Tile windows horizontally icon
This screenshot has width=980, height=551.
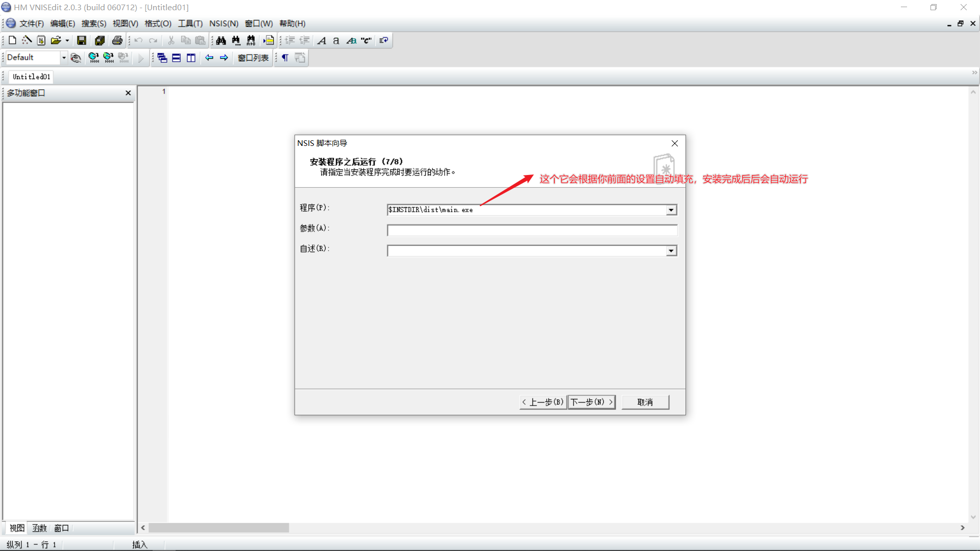tap(177, 58)
